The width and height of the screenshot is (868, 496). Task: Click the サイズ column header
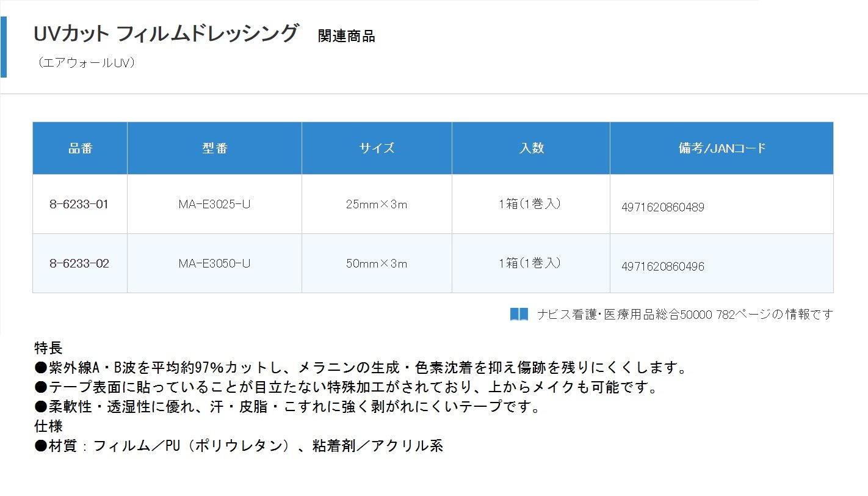[x=377, y=148]
